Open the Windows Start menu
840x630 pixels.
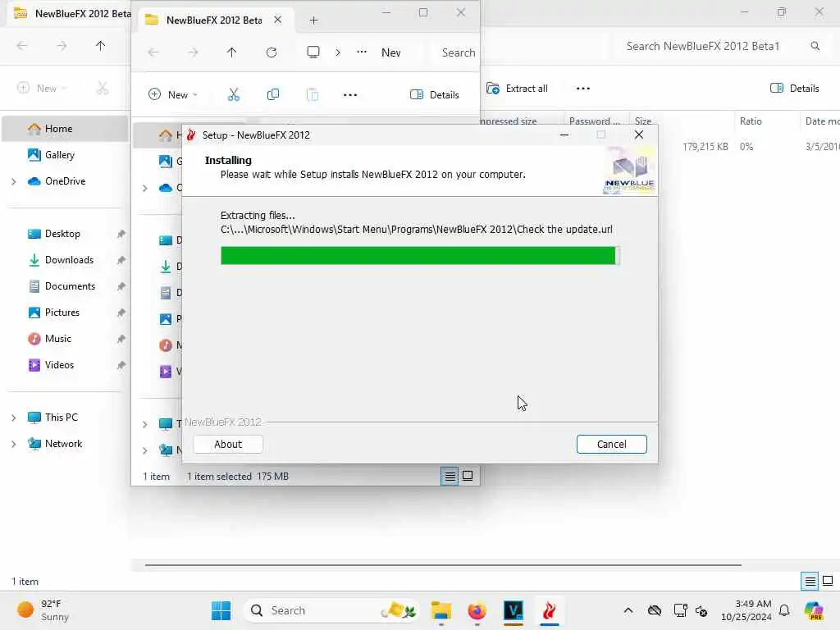[x=221, y=610]
